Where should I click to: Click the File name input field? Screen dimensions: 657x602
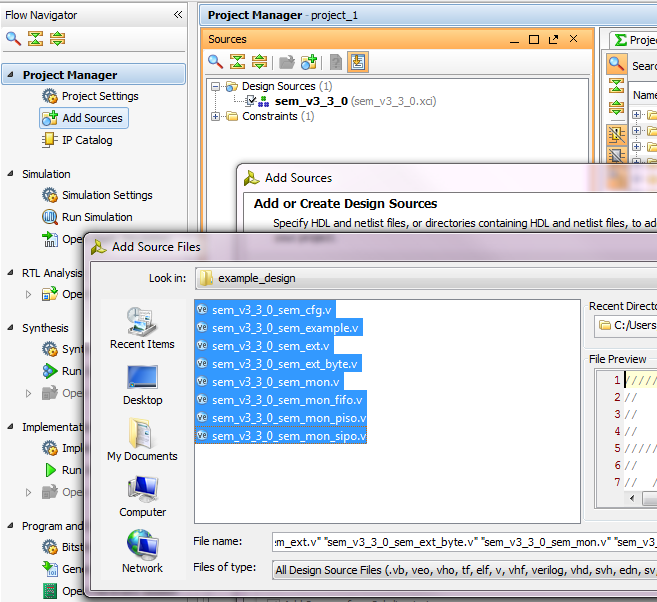point(460,541)
